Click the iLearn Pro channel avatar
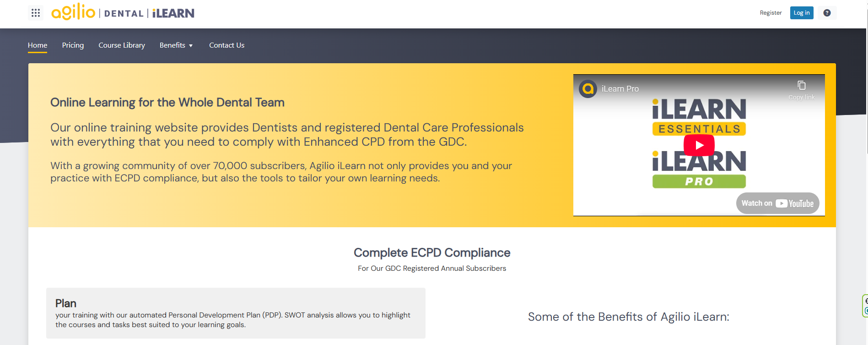The width and height of the screenshot is (868, 345). tap(588, 89)
